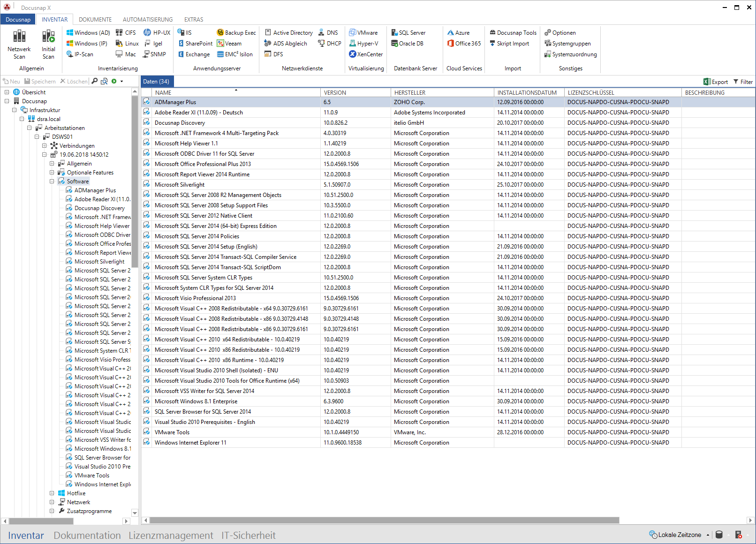Screen dimensions: 756x544
Task: Open the Docusnap application menu tab
Action: pos(18,20)
